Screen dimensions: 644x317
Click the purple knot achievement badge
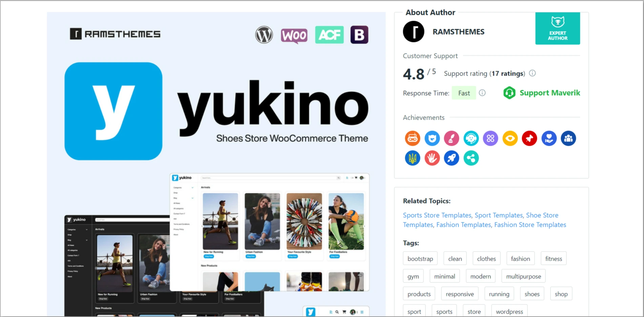[x=491, y=138]
